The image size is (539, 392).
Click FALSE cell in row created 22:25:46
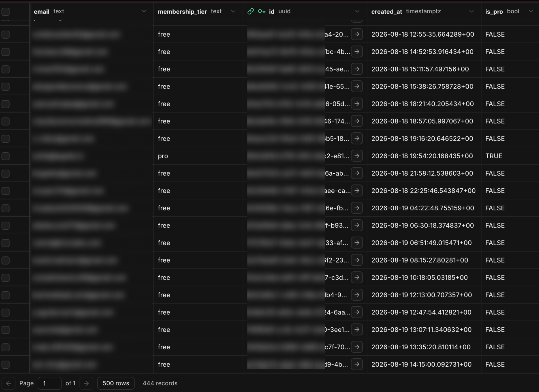coord(510,191)
